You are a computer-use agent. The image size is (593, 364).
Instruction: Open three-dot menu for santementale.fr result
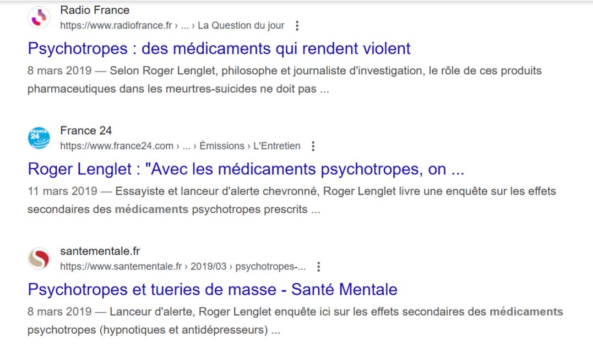(319, 267)
